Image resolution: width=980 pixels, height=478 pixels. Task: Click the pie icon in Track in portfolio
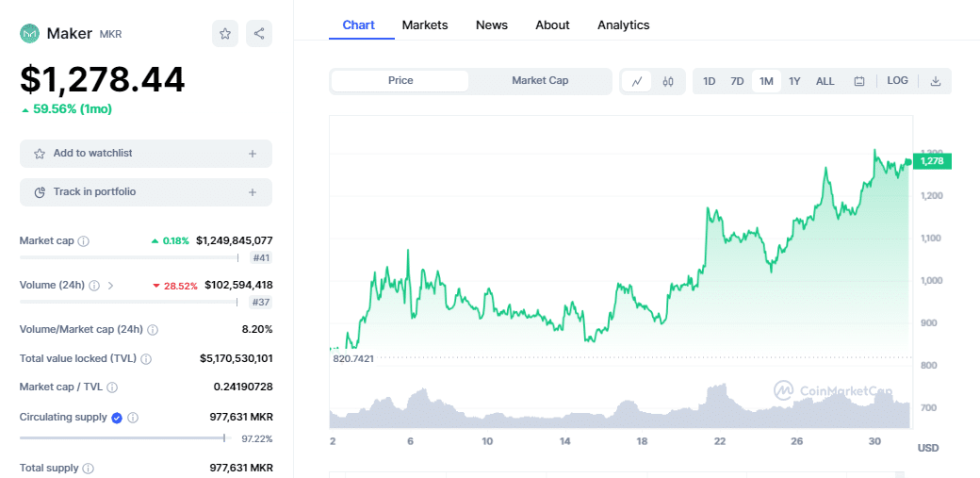40,192
